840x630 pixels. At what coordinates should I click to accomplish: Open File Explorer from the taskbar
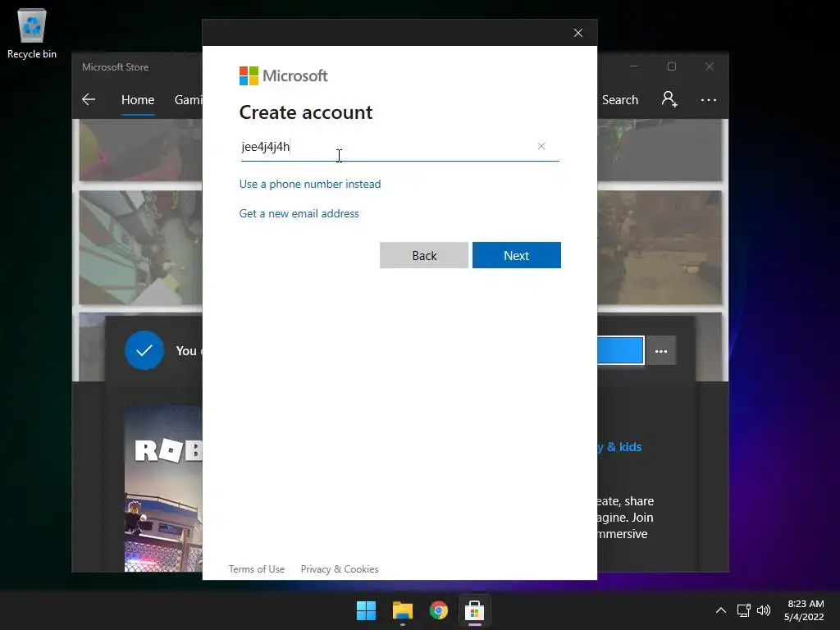click(402, 610)
